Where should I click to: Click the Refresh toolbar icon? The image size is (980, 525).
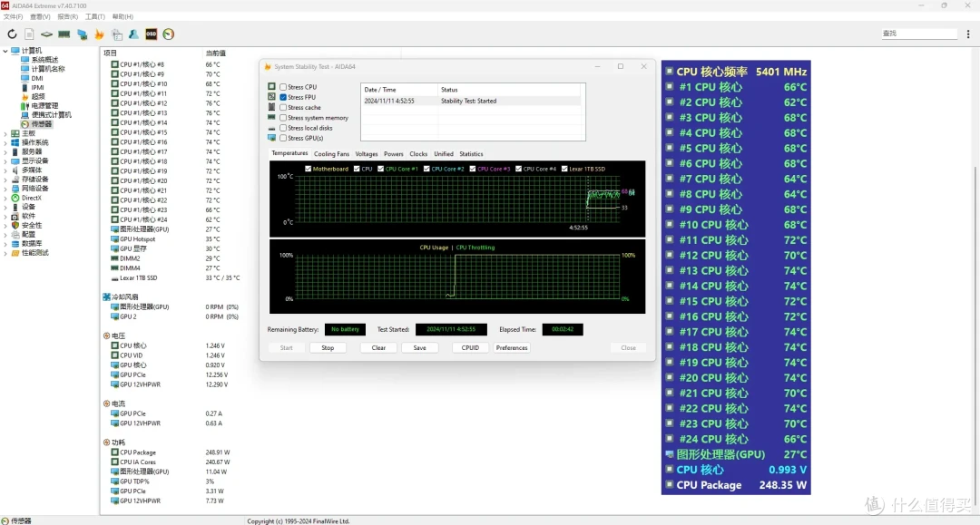(x=12, y=34)
